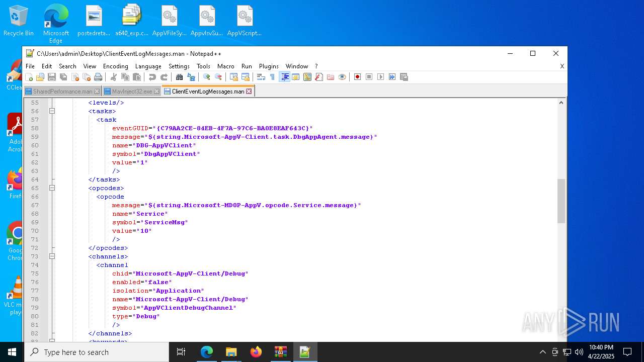The height and width of the screenshot is (362, 644).
Task: Redo the last action
Action: pos(164,77)
